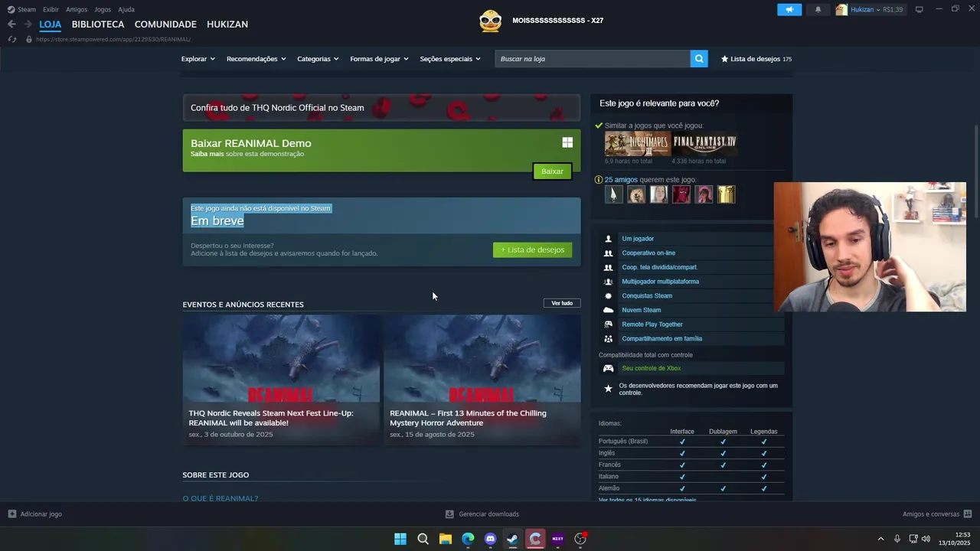Open Discord from taskbar

491,539
